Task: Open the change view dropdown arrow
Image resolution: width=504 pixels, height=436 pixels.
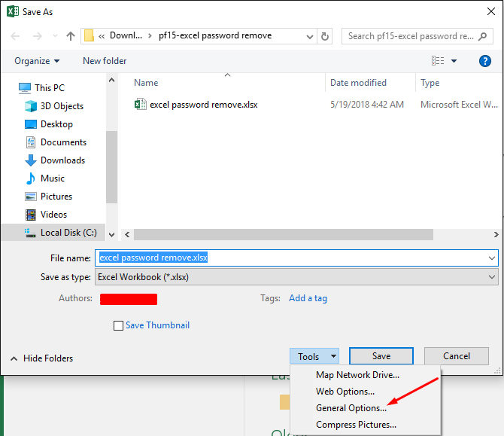Action: click(x=454, y=61)
